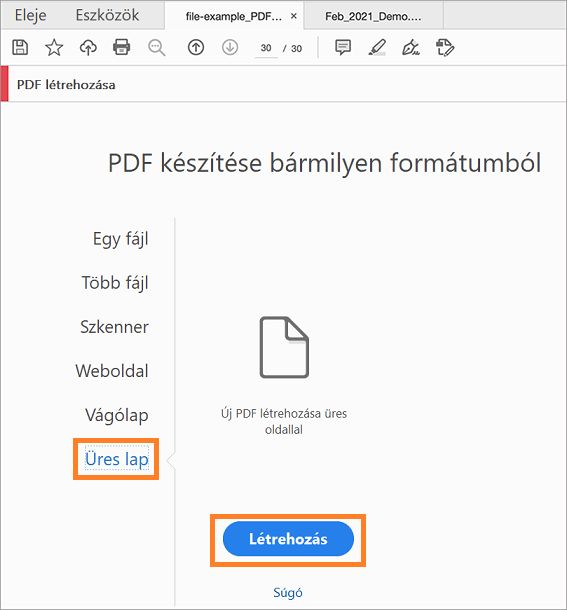Screen dimensions: 567x610
Task: Switch to Feb_2021_Demo document tab
Action: (x=373, y=16)
